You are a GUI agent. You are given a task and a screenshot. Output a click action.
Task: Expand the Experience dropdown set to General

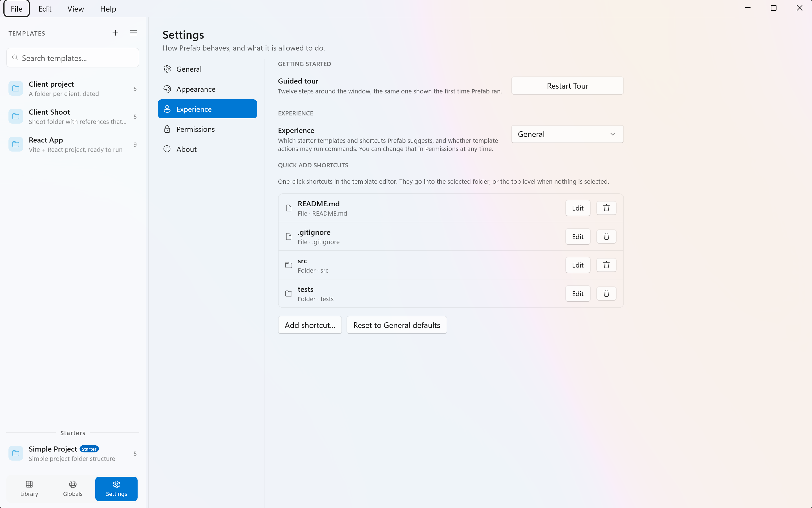(x=567, y=134)
